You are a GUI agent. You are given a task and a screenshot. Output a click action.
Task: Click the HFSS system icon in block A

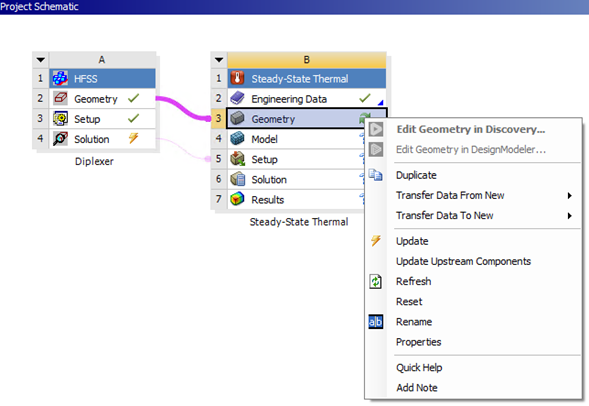click(60, 78)
